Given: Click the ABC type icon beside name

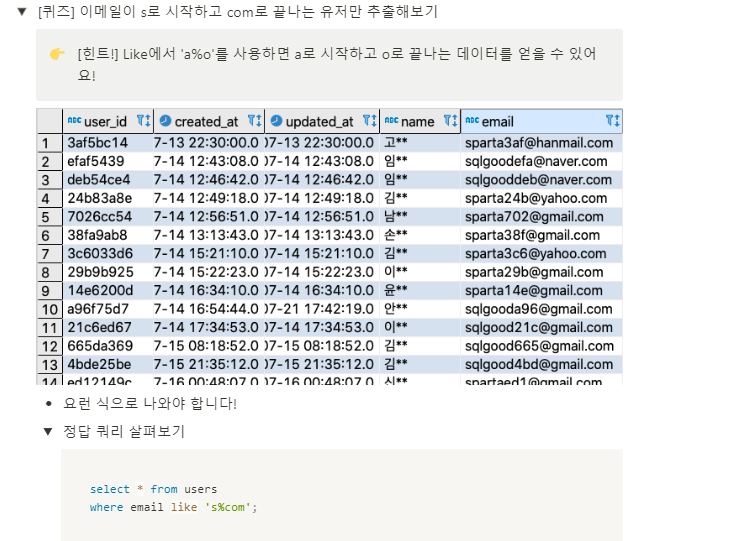Looking at the screenshot, I should click(392, 121).
